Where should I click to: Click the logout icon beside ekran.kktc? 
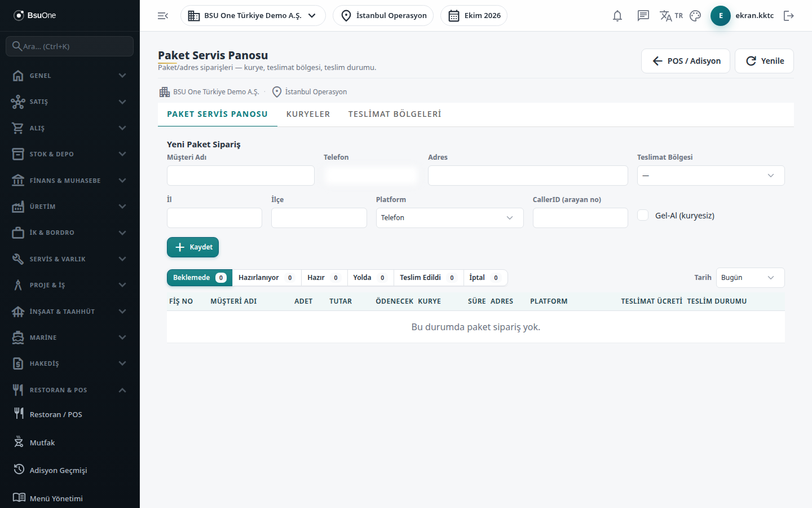pos(789,16)
